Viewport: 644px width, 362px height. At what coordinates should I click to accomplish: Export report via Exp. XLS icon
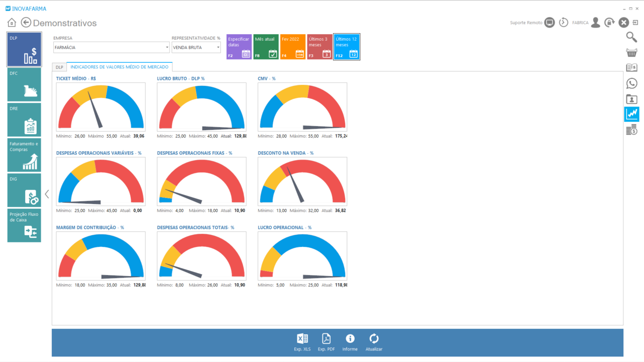tap(302, 342)
